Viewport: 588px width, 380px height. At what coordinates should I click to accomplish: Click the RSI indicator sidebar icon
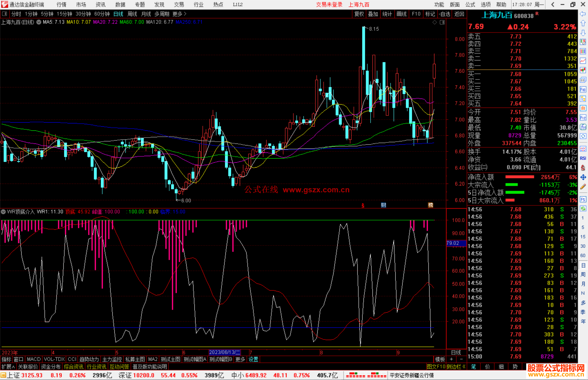click(583, 158)
